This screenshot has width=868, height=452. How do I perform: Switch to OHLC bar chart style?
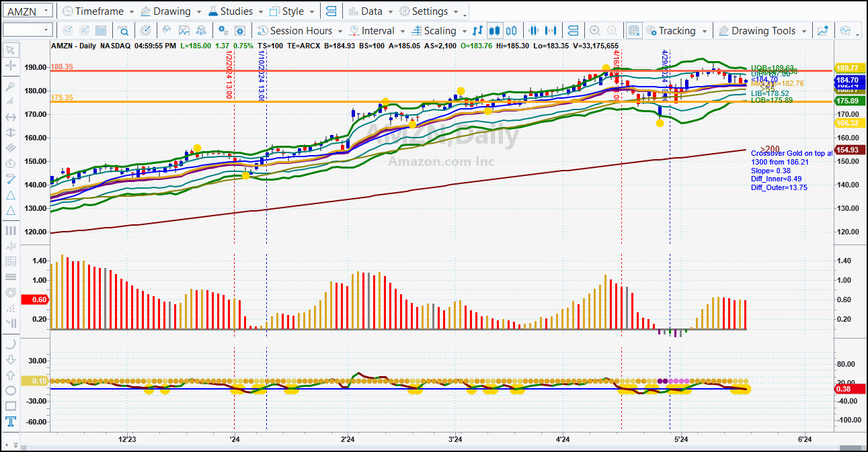tap(477, 30)
